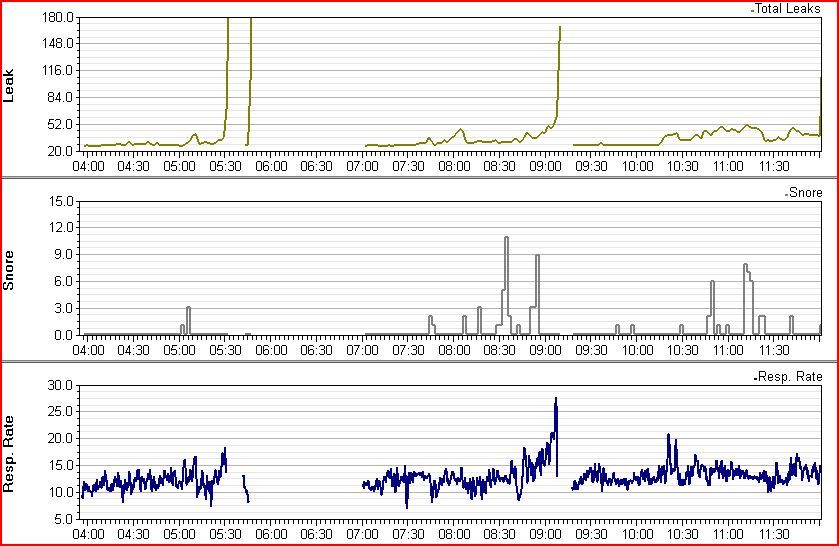The width and height of the screenshot is (839, 546).
Task: Click the 0.0 value on Snore axis
Action: click(64, 335)
